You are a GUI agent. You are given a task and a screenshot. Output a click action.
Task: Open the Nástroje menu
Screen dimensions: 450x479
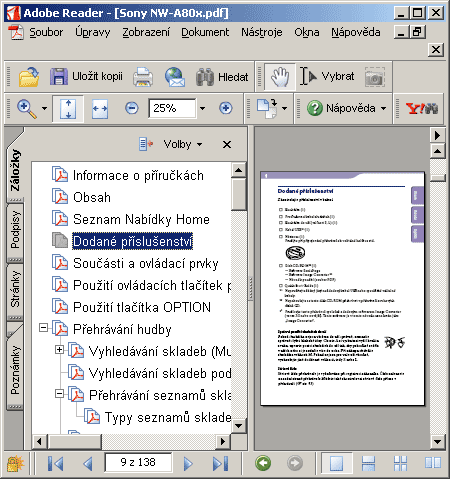pos(262,32)
